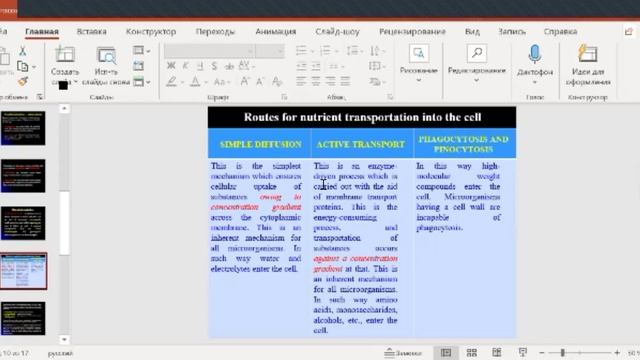Click the Диктофон (Dictate) microphone icon

coord(535,54)
